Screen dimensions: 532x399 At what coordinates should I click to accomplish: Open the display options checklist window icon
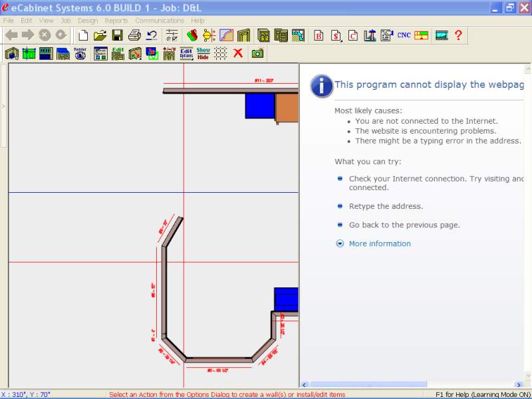[101, 54]
